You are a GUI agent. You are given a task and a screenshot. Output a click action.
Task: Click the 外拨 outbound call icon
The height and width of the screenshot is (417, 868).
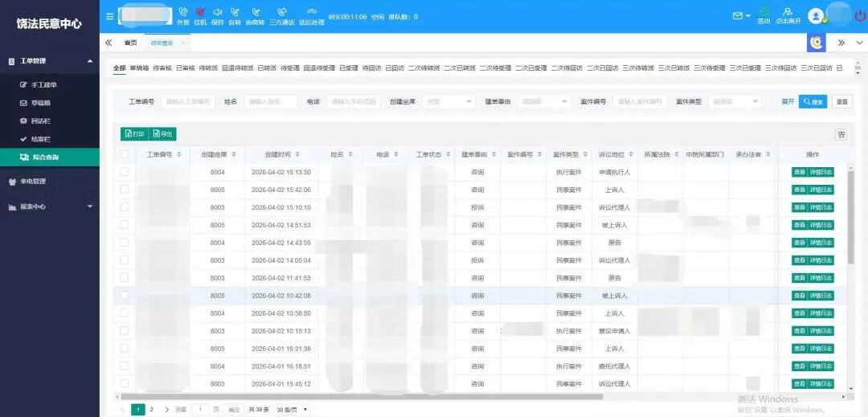pyautogui.click(x=183, y=12)
